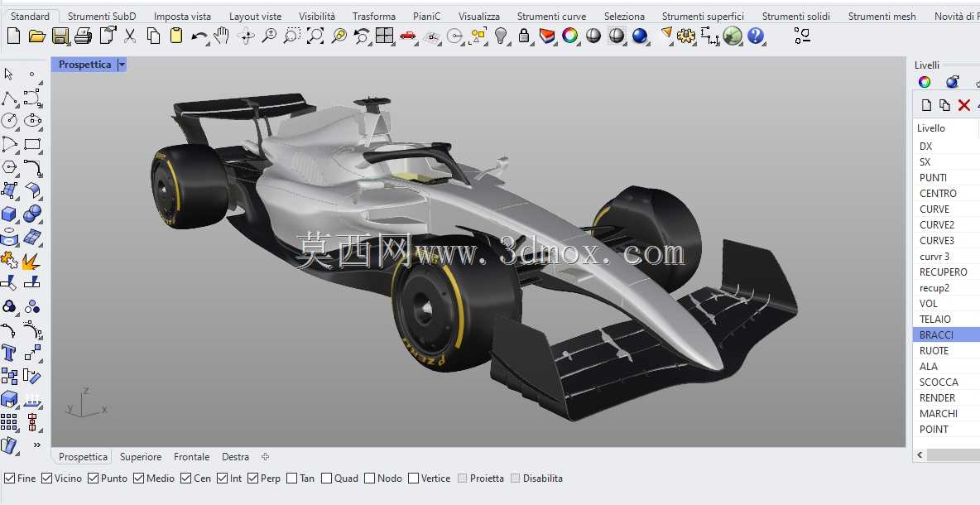Click the light bulb Hide objects icon
The height and width of the screenshot is (505, 980).
(x=500, y=36)
